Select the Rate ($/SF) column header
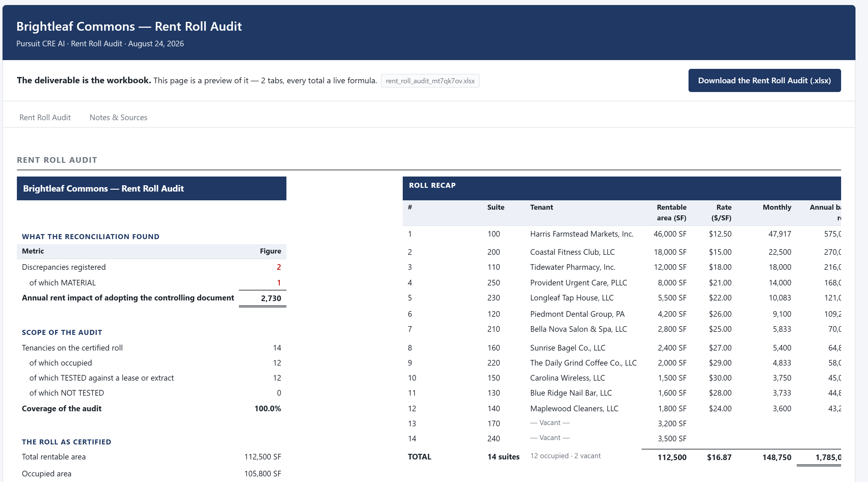868x482 pixels. (x=721, y=213)
